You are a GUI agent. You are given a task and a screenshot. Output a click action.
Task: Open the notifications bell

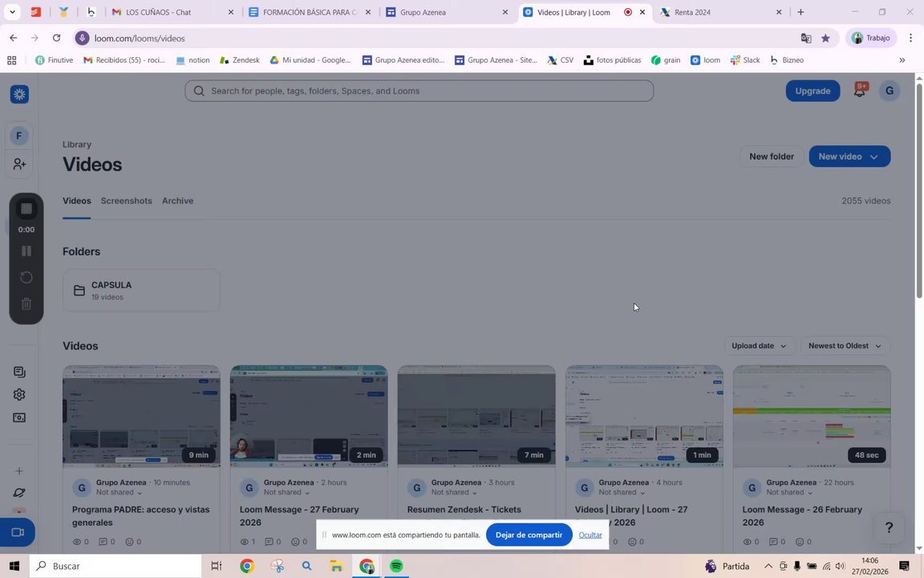[x=860, y=91]
